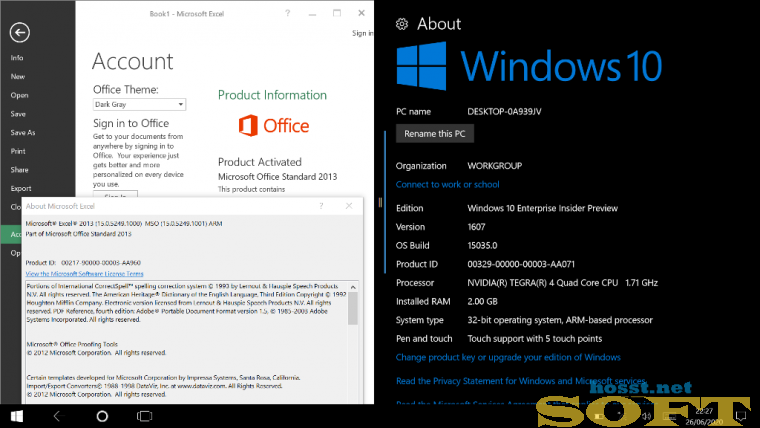This screenshot has width=760, height=428.
Task: Click the WORKGROUP organization value
Action: (494, 166)
